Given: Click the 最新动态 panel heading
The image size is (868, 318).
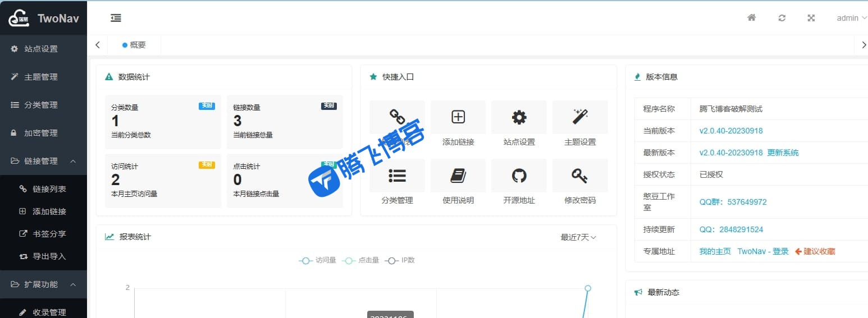Looking at the screenshot, I should click(x=663, y=292).
